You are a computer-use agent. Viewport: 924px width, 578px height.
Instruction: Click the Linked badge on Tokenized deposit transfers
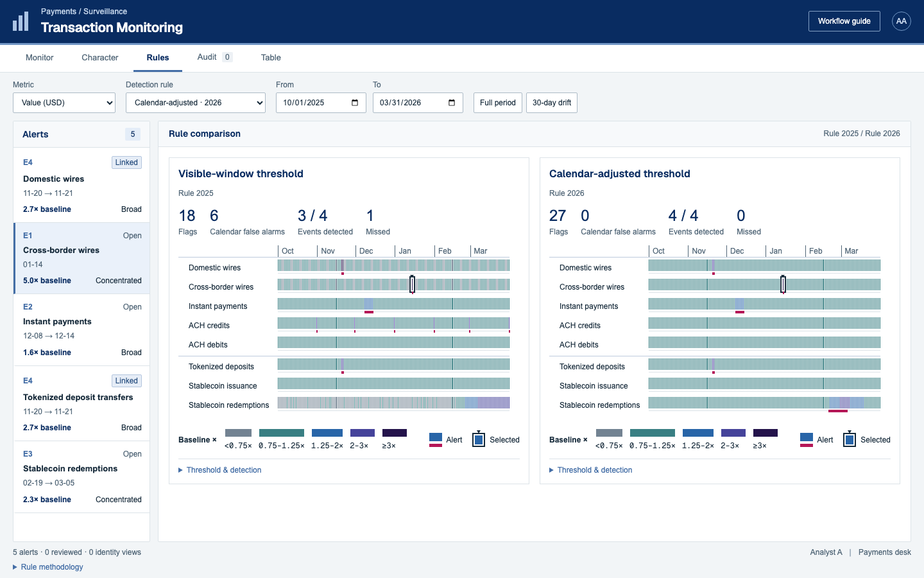(126, 381)
